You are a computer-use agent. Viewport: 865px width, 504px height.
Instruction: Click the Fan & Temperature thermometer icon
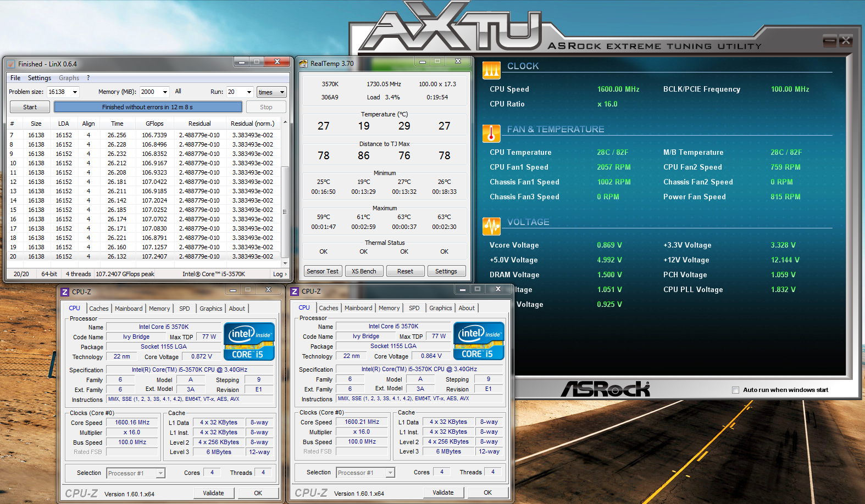[491, 133]
